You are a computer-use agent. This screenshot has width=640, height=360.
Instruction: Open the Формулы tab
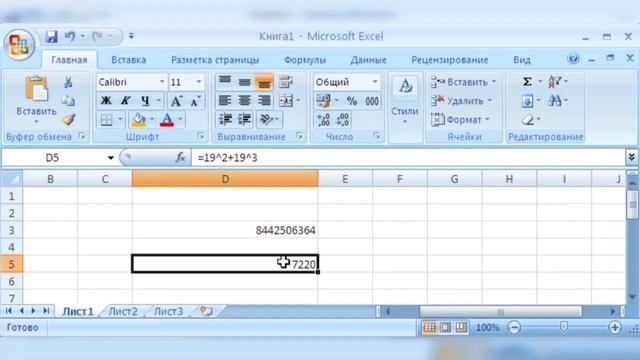305,60
